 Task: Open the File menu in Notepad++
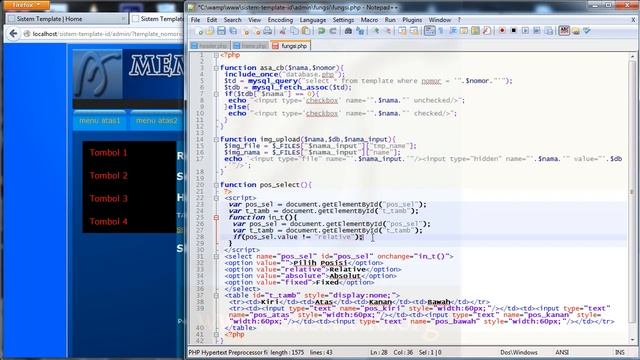click(196, 20)
